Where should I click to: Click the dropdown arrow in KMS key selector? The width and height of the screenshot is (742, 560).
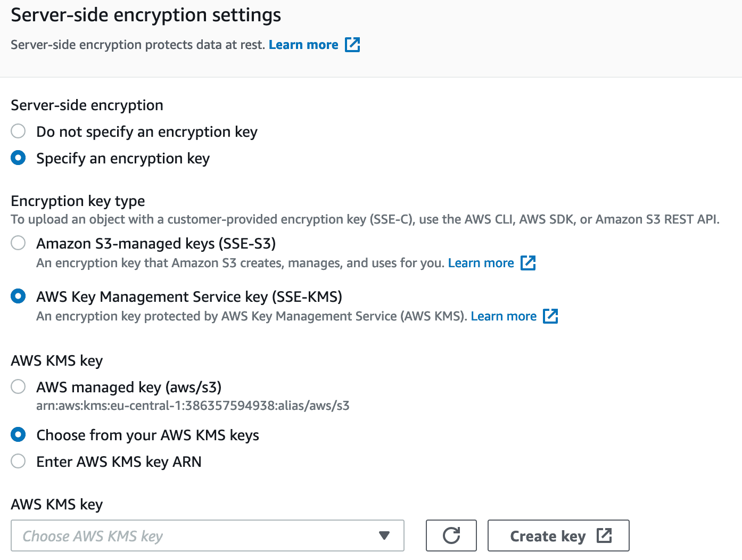pyautogui.click(x=384, y=536)
